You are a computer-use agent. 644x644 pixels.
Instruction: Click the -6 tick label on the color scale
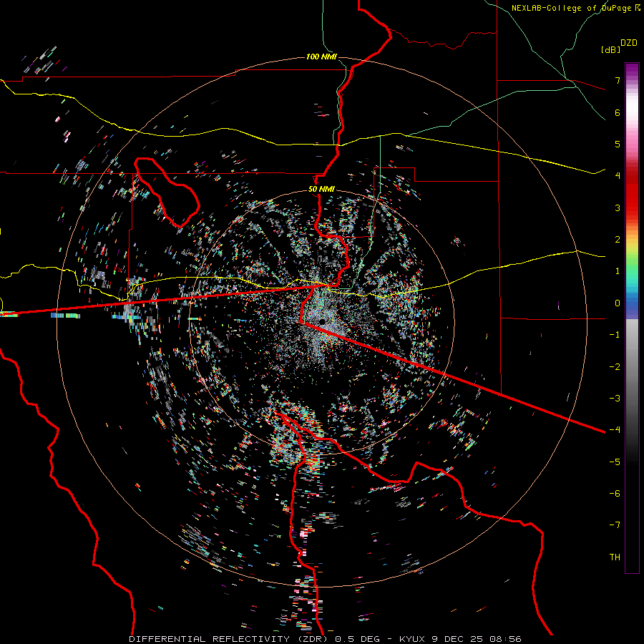point(615,494)
